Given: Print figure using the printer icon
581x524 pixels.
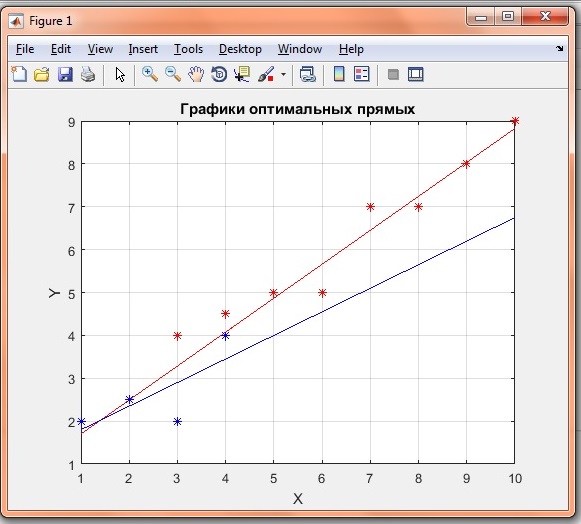Looking at the screenshot, I should 88,74.
